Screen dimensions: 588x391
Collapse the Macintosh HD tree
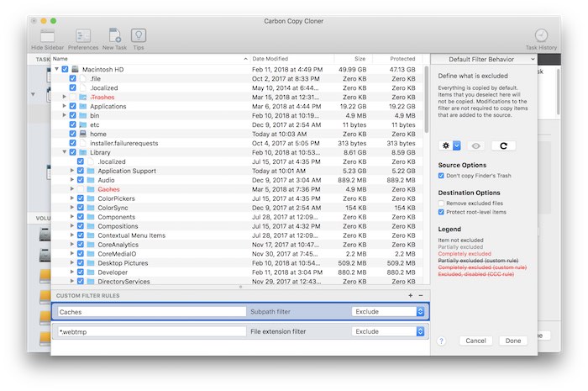(x=56, y=69)
